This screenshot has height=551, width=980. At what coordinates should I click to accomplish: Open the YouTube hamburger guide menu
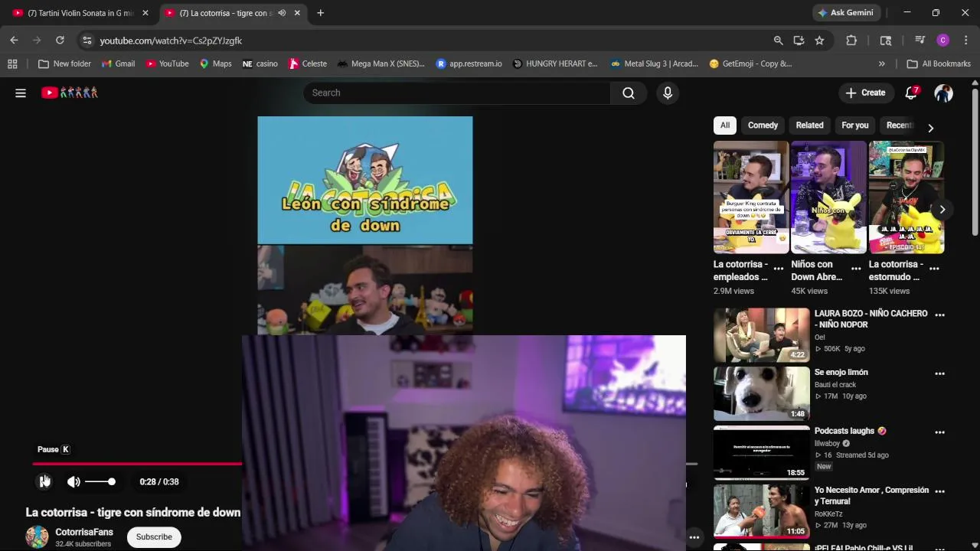pos(21,93)
